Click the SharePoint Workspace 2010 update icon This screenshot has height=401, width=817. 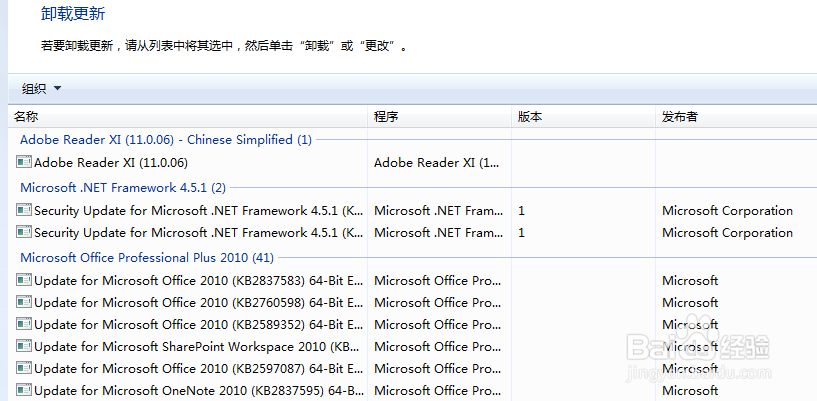[x=24, y=347]
